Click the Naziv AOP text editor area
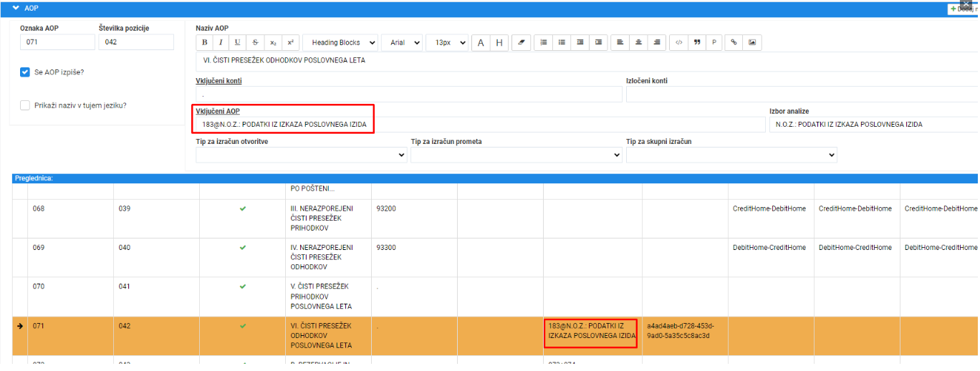Image resolution: width=980 pixels, height=371 pixels. click(x=587, y=61)
